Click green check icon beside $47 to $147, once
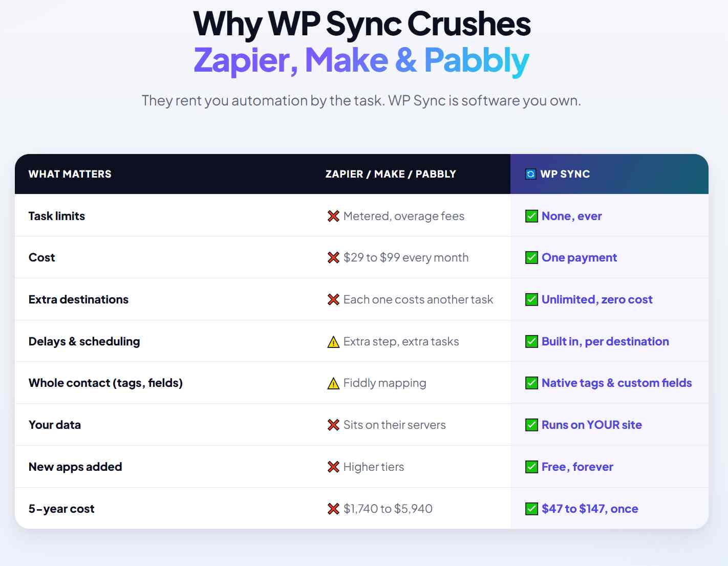 coord(531,509)
